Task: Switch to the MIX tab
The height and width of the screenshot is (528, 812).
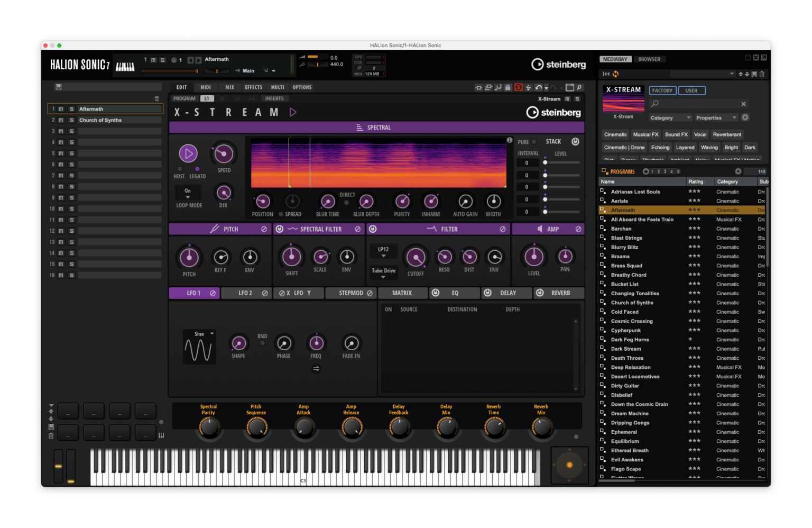Action: pos(229,87)
